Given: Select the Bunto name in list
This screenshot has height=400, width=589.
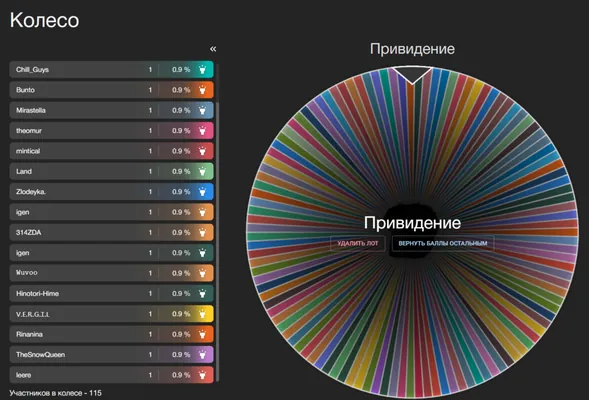Looking at the screenshot, I should click(25, 90).
